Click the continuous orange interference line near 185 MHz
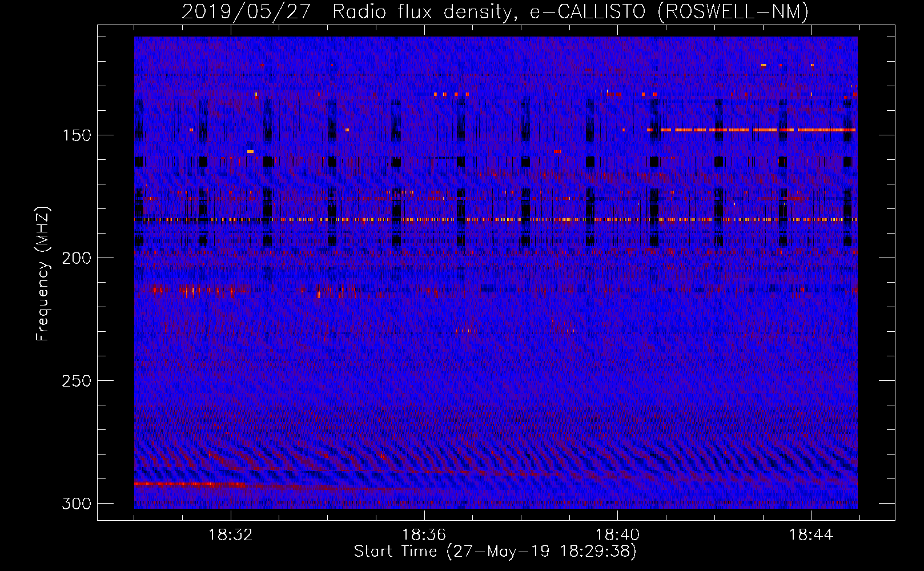924x571 pixels. pyautogui.click(x=496, y=219)
